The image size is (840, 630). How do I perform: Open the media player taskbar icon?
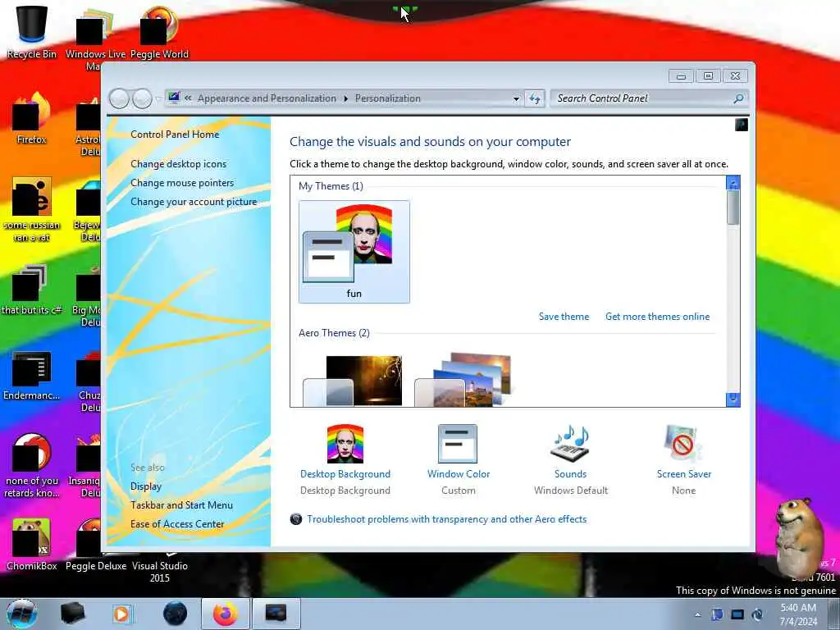pos(122,614)
